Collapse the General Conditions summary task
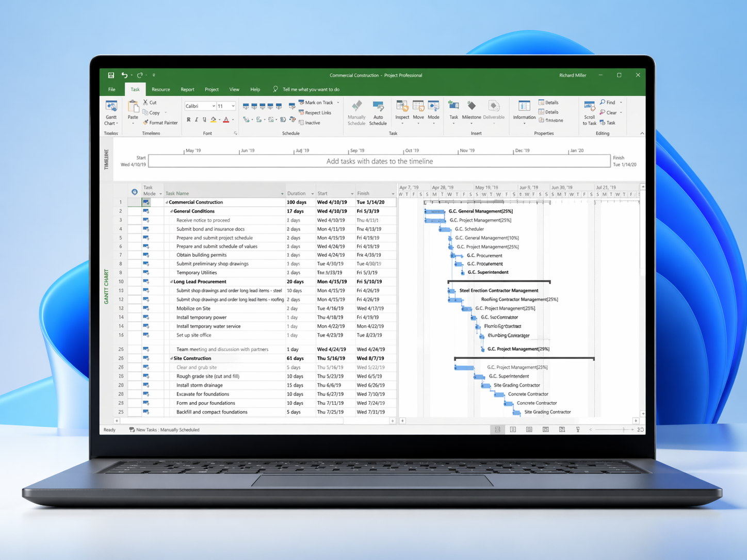This screenshot has height=560, width=747. [171, 211]
